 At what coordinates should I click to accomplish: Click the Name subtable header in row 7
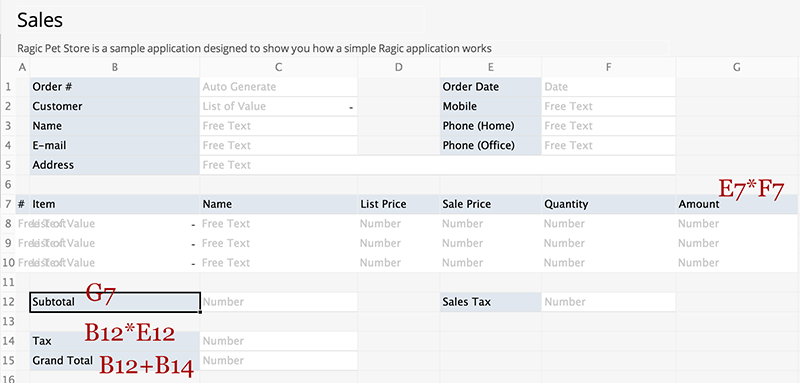279,204
